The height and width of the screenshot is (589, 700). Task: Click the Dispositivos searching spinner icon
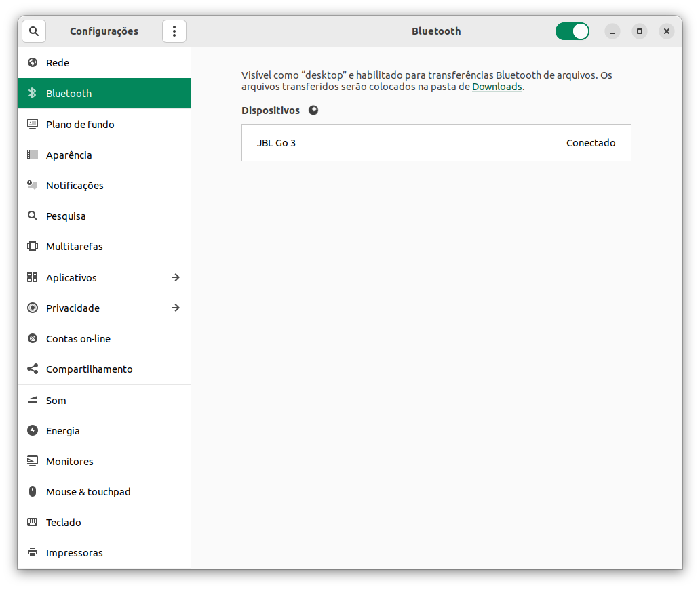[x=313, y=110]
